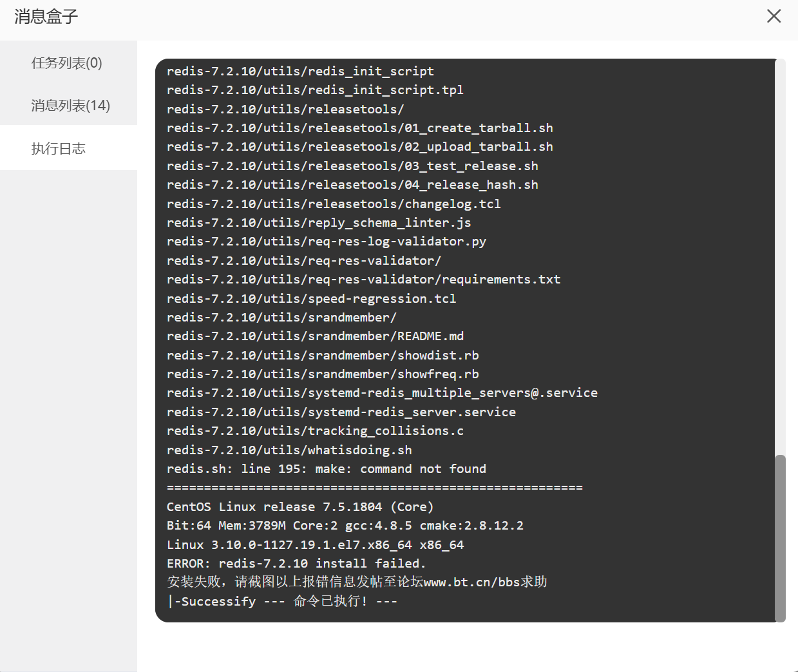Open the 任务列表(0) tab
Image resolution: width=798 pixels, height=672 pixels.
[x=67, y=63]
